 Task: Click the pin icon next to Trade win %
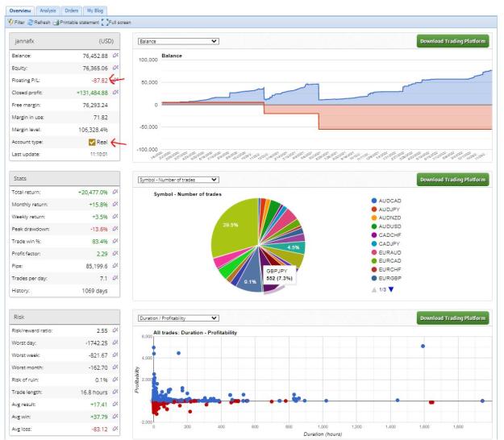click(x=115, y=241)
